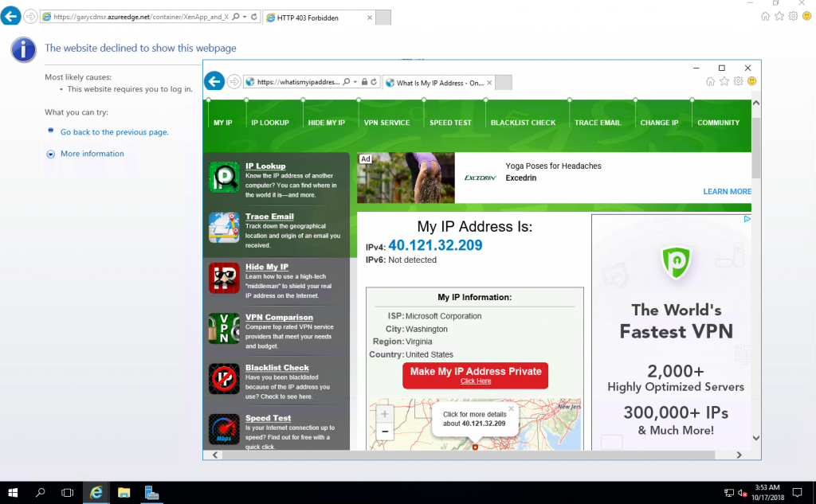The image size is (816, 504).
Task: Open the VPN SERVICE menu item
Action: [386, 123]
